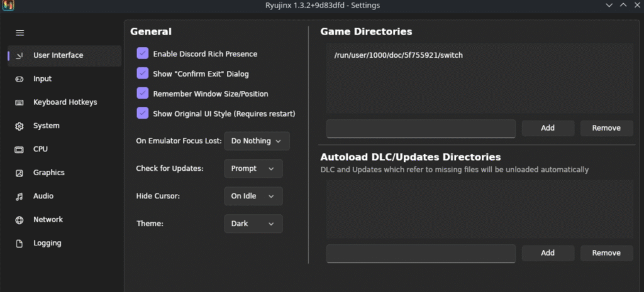Switch to Input settings page

point(65,78)
